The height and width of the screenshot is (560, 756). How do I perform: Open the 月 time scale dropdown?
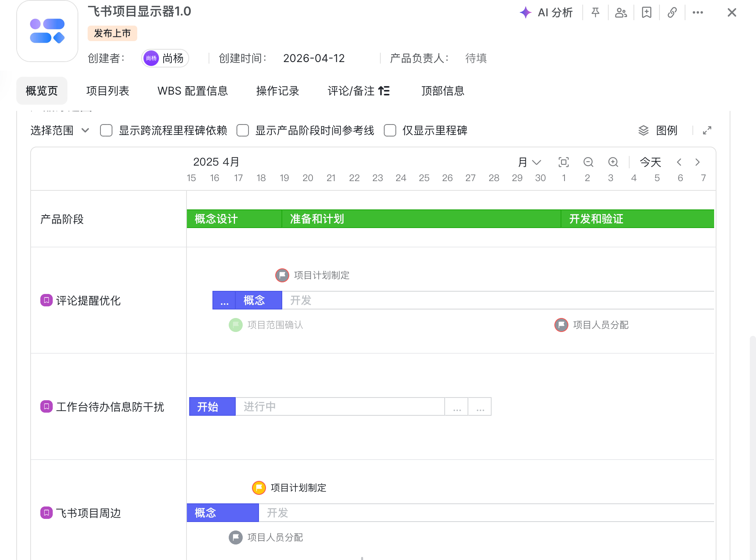click(530, 162)
